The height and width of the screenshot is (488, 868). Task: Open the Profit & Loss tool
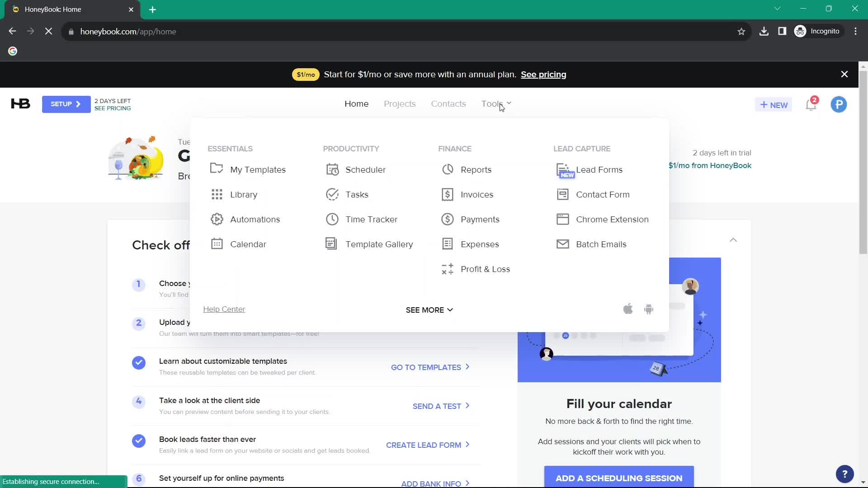point(485,269)
